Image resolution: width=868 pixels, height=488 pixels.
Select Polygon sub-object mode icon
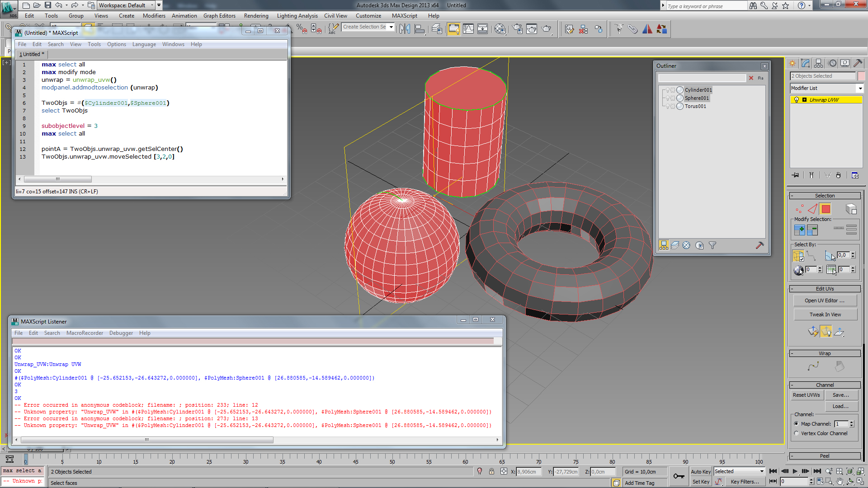826,209
